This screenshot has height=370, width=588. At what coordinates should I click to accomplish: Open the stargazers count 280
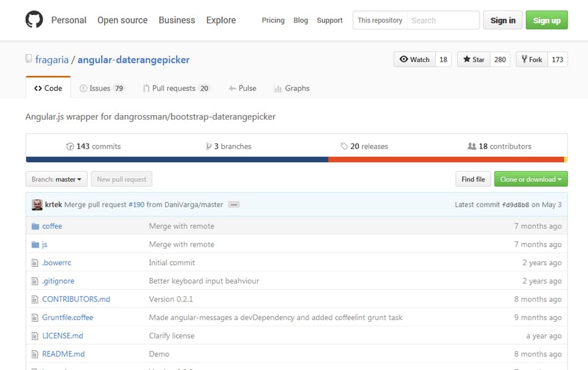500,59
